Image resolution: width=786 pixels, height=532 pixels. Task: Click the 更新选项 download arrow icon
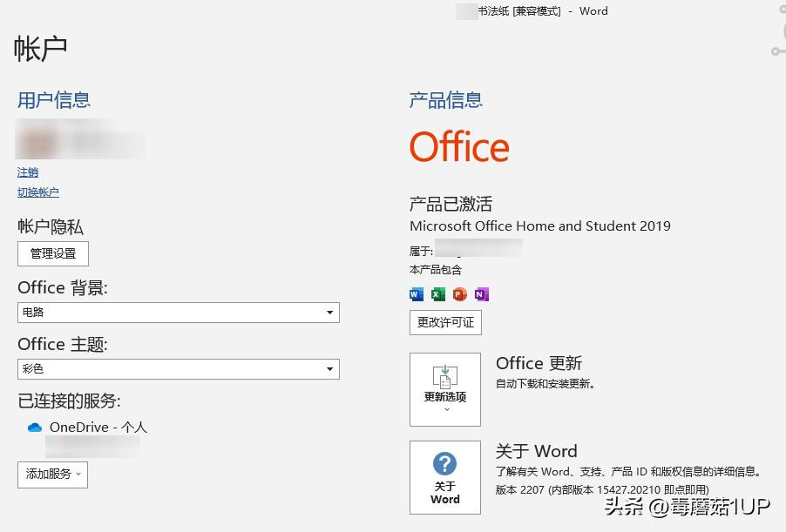point(445,379)
